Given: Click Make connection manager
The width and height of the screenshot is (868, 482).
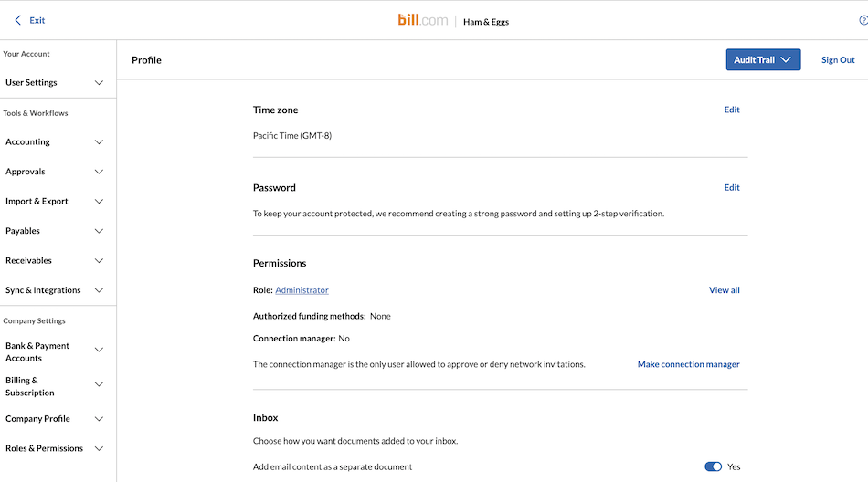Looking at the screenshot, I should click(x=688, y=364).
